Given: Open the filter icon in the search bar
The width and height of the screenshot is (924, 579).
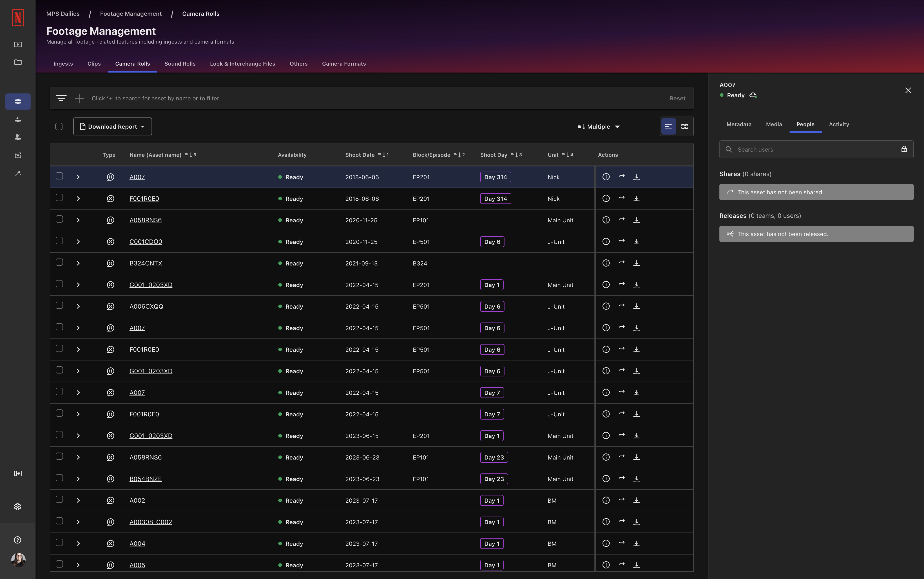Looking at the screenshot, I should pos(61,98).
